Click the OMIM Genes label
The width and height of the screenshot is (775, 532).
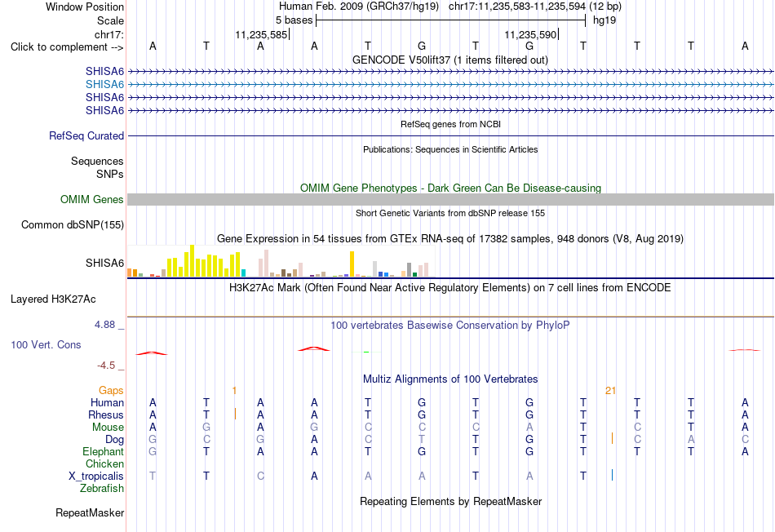tap(92, 200)
